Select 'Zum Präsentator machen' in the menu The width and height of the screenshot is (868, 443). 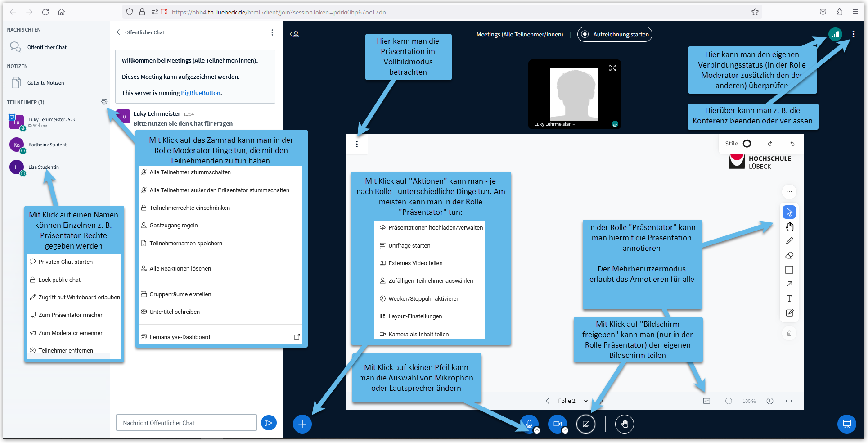click(x=71, y=315)
